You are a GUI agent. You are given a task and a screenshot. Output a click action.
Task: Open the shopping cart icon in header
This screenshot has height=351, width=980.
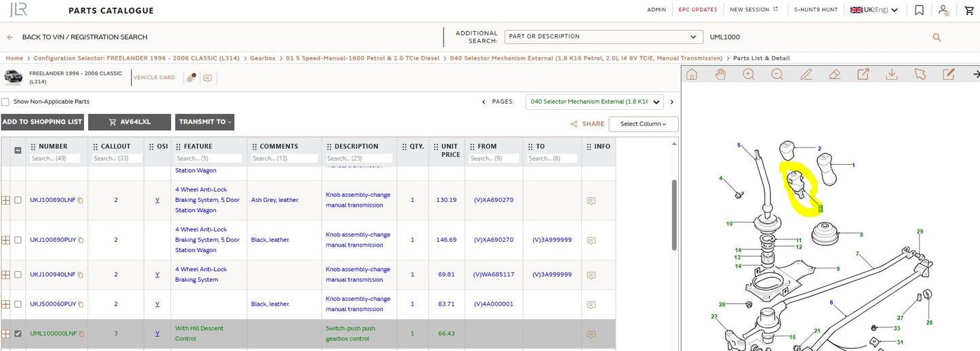[x=968, y=10]
